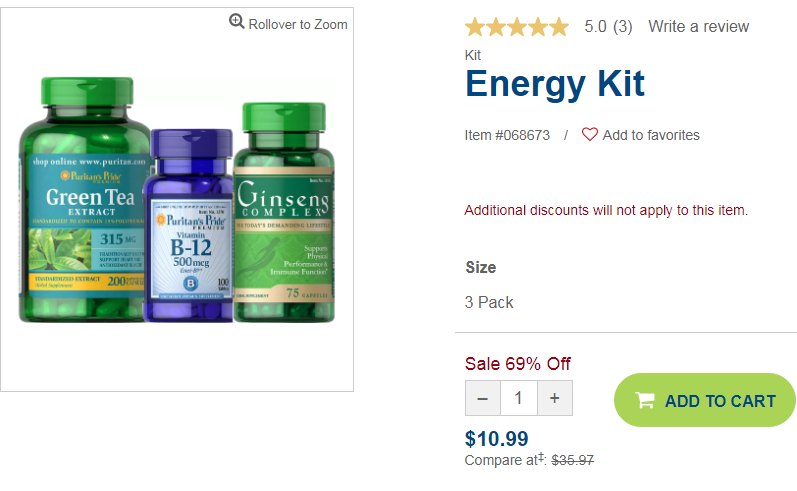This screenshot has width=797, height=491.
Task: Click the five-star rating
Action: [516, 26]
